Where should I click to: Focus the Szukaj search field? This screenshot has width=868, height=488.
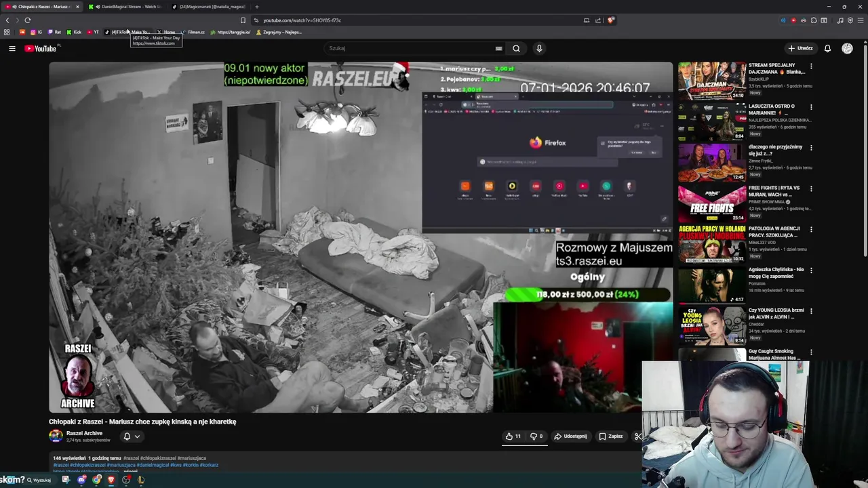pyautogui.click(x=410, y=48)
